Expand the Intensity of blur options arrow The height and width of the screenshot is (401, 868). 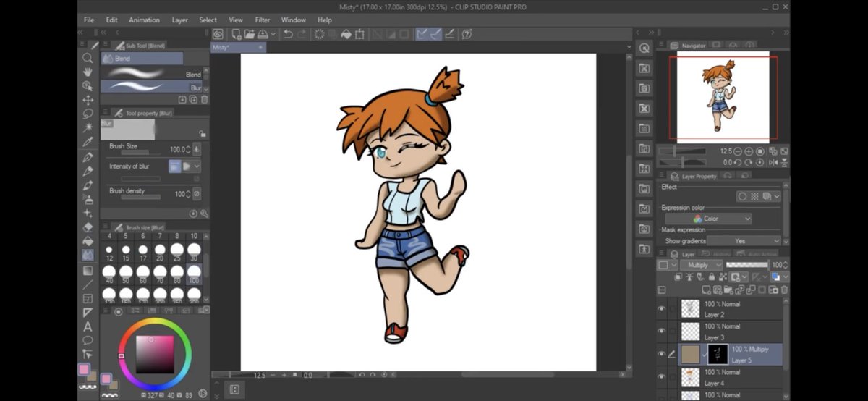[x=197, y=166]
